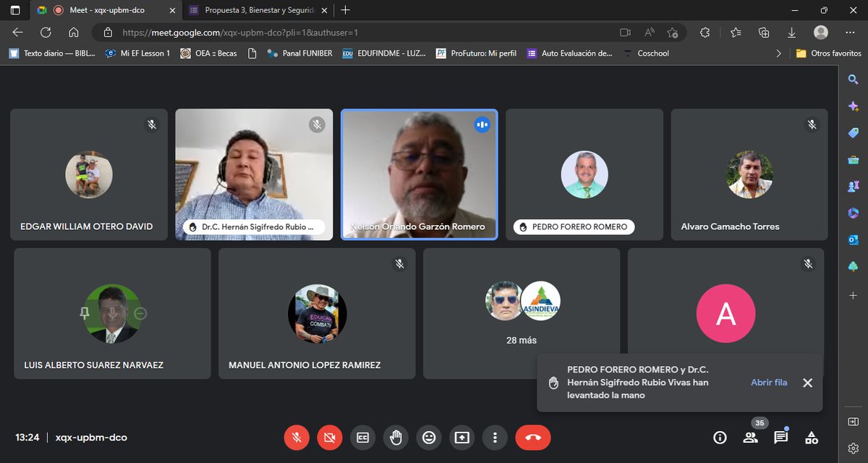
Task: Open Copilot sparkle icon in sidebar
Action: (854, 106)
